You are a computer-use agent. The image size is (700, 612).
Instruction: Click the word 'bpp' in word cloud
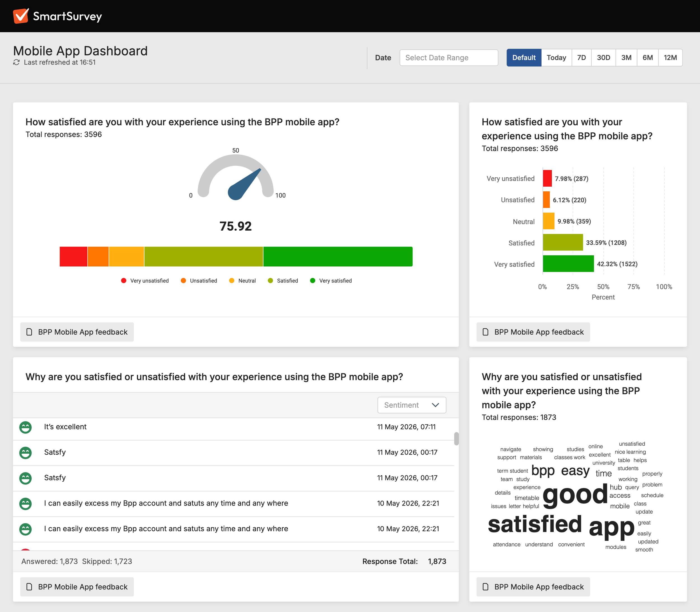tap(543, 471)
